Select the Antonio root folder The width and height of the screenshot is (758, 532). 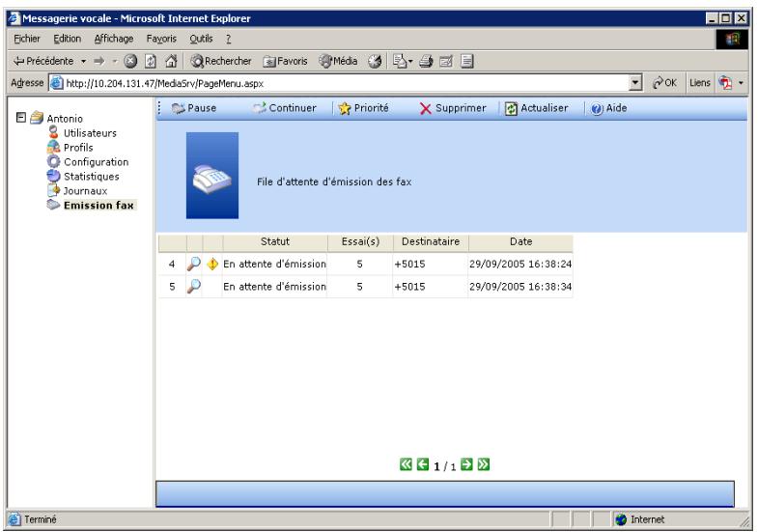65,119
